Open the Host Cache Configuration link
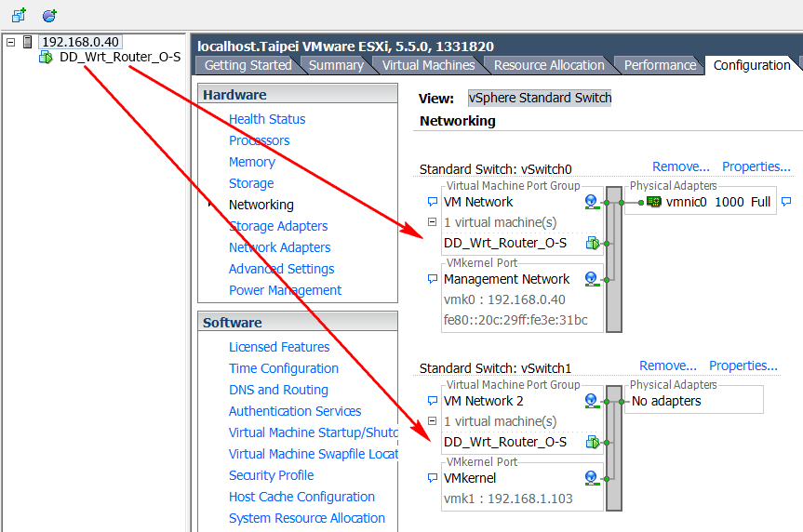This screenshot has height=532, width=803. tap(301, 498)
